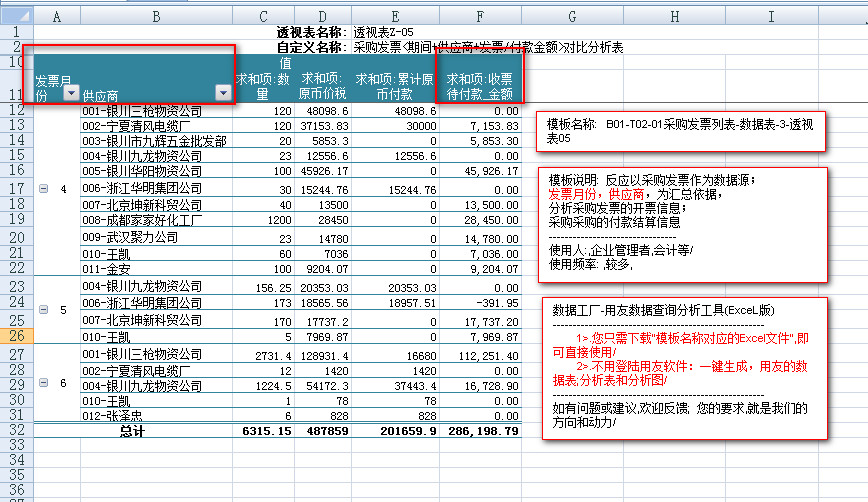Screen dimensions: 868x502
Task: Open the 发票月份 filter dropdown
Action: [x=70, y=93]
